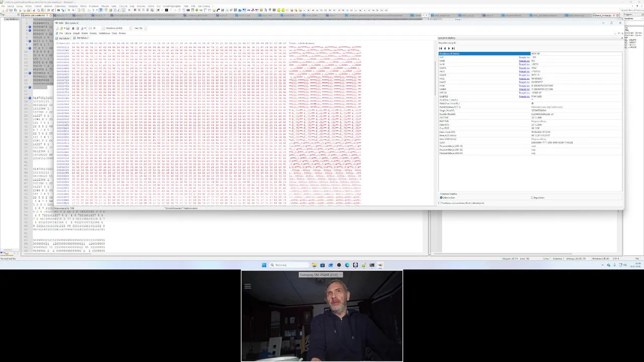Show hidden system tray icons

tap(602, 265)
